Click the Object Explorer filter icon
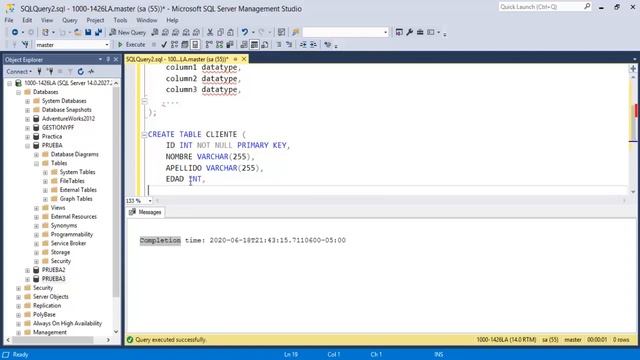The image size is (640, 360). [70, 71]
